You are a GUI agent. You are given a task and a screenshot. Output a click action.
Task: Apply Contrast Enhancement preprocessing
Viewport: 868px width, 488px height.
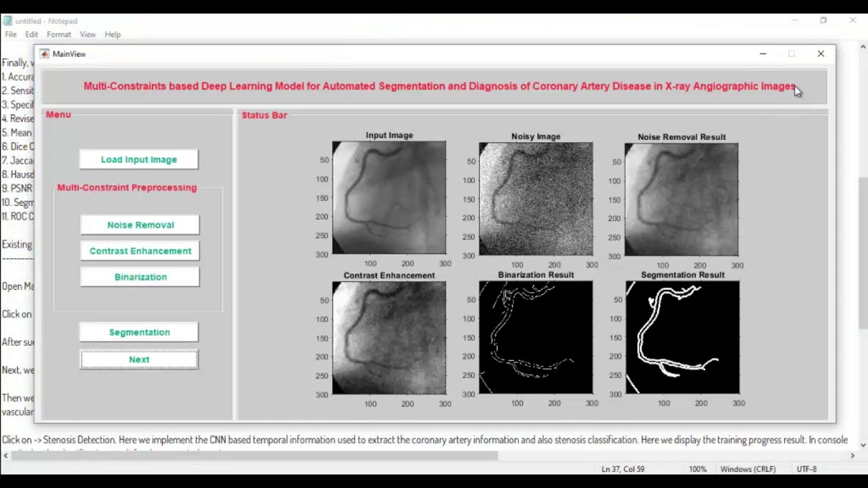pyautogui.click(x=140, y=251)
